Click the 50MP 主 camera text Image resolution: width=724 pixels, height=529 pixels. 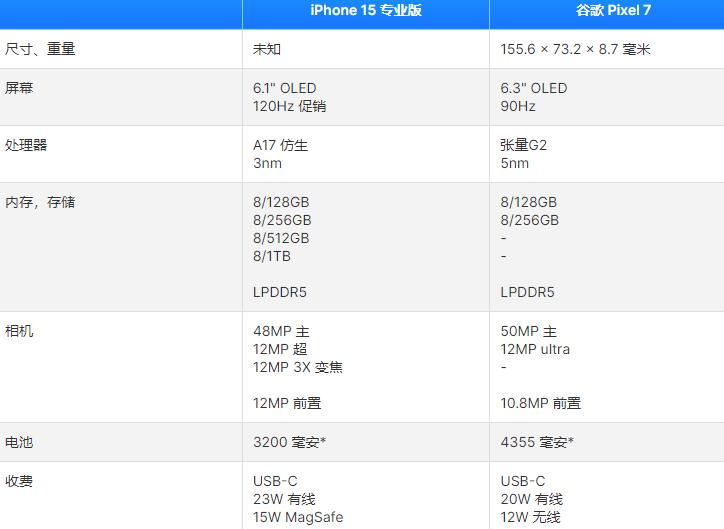pos(529,331)
